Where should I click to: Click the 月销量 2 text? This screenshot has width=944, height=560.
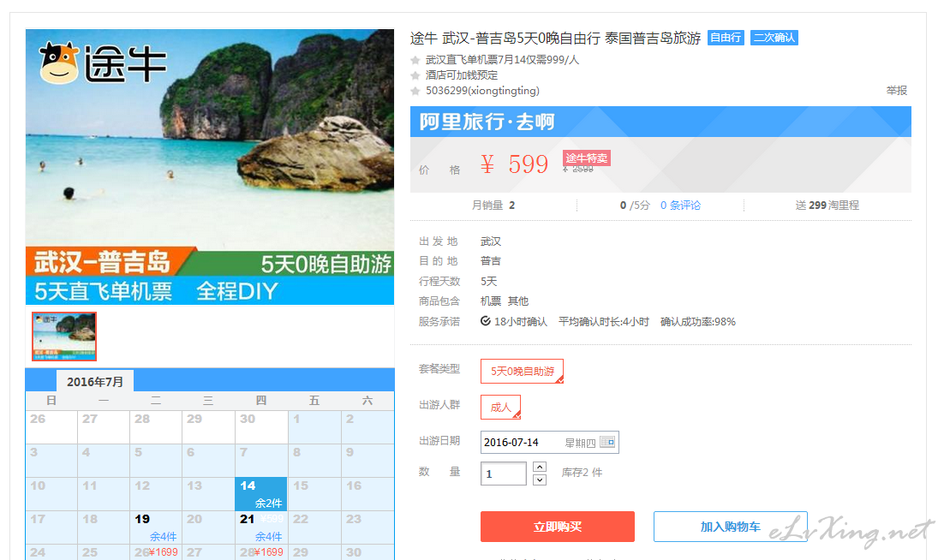(493, 206)
